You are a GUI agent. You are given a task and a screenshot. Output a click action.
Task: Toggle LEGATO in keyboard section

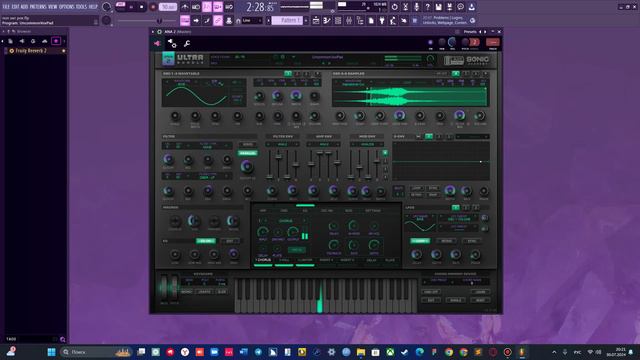(x=204, y=292)
